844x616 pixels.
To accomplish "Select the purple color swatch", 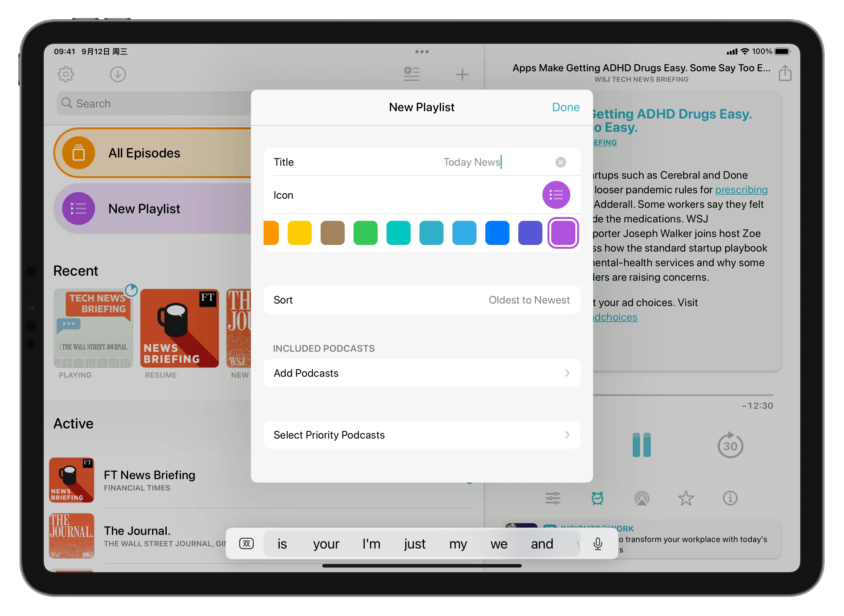I will coord(563,233).
